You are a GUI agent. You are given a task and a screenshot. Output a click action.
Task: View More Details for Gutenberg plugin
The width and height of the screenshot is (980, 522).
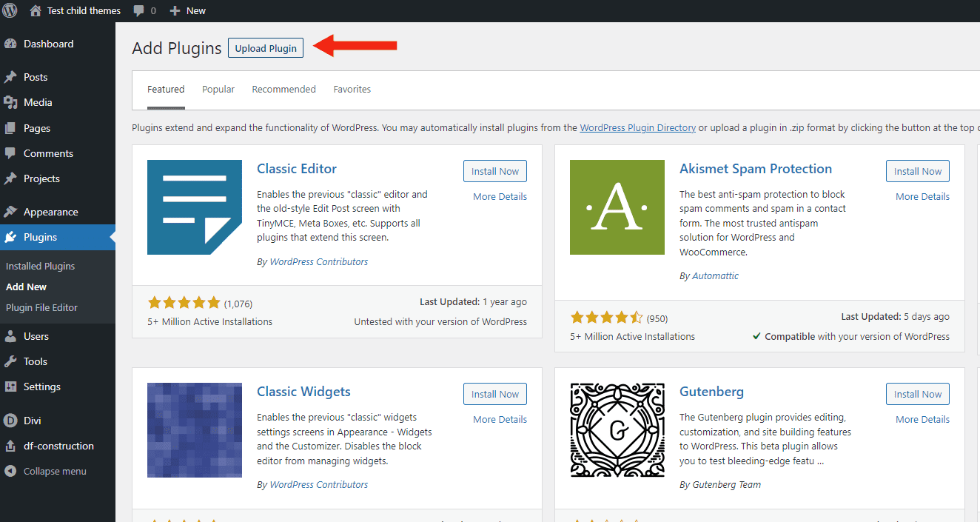pos(922,419)
